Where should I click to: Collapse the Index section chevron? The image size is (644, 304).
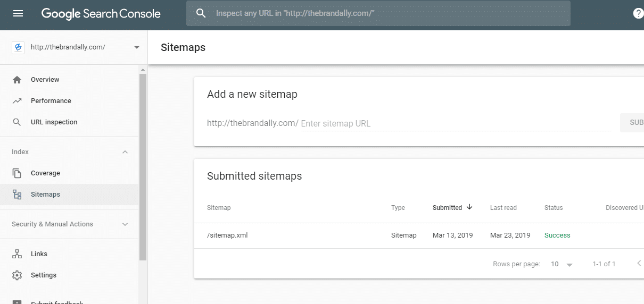[125, 152]
